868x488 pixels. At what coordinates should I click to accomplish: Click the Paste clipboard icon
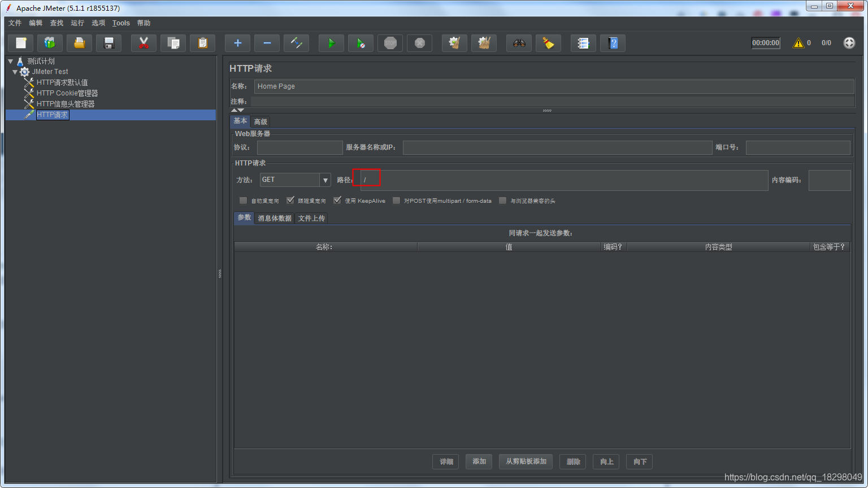click(203, 43)
